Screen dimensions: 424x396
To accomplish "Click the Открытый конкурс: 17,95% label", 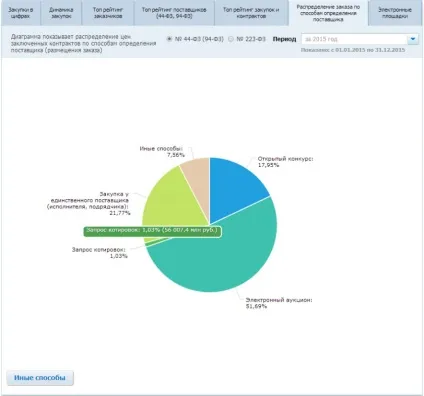I will 285,162.
